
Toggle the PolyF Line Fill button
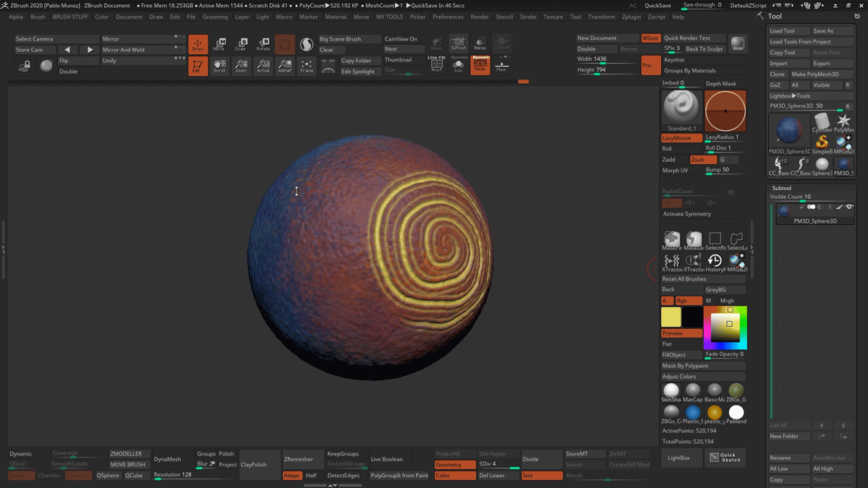pos(437,66)
